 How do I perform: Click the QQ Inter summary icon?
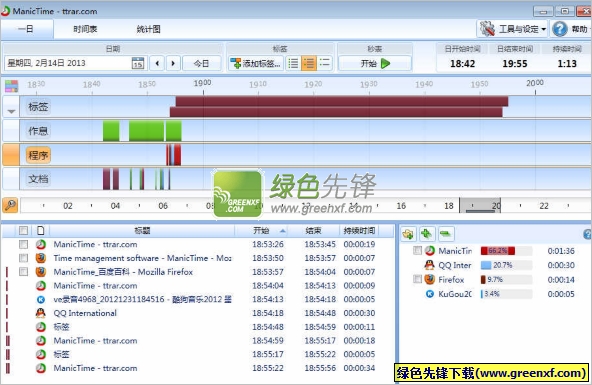pos(430,265)
